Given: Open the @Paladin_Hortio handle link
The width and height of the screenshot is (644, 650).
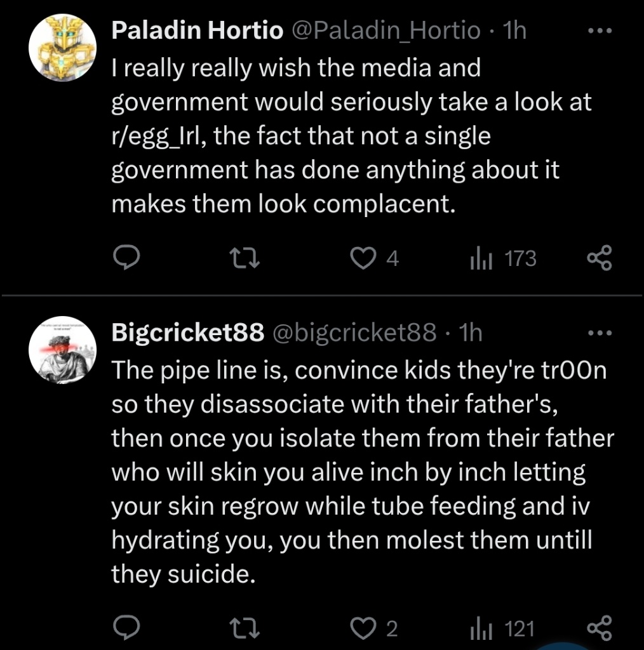Looking at the screenshot, I should point(385,31).
